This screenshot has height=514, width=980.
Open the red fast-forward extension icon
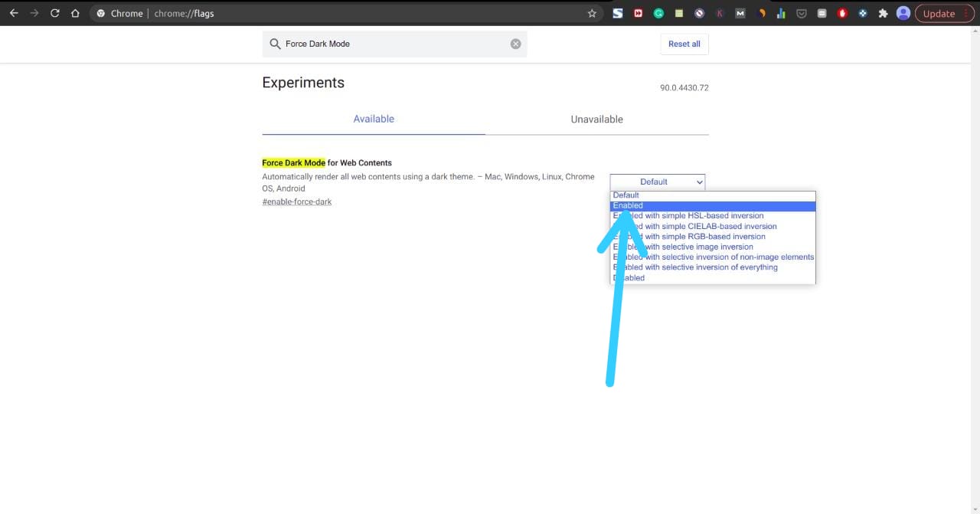point(639,13)
